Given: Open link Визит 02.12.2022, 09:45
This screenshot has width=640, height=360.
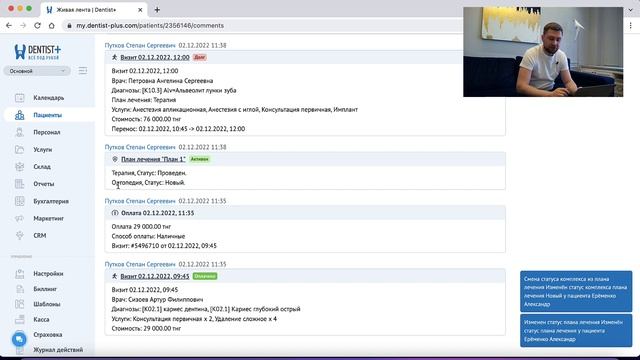Looking at the screenshot, I should point(155,276).
